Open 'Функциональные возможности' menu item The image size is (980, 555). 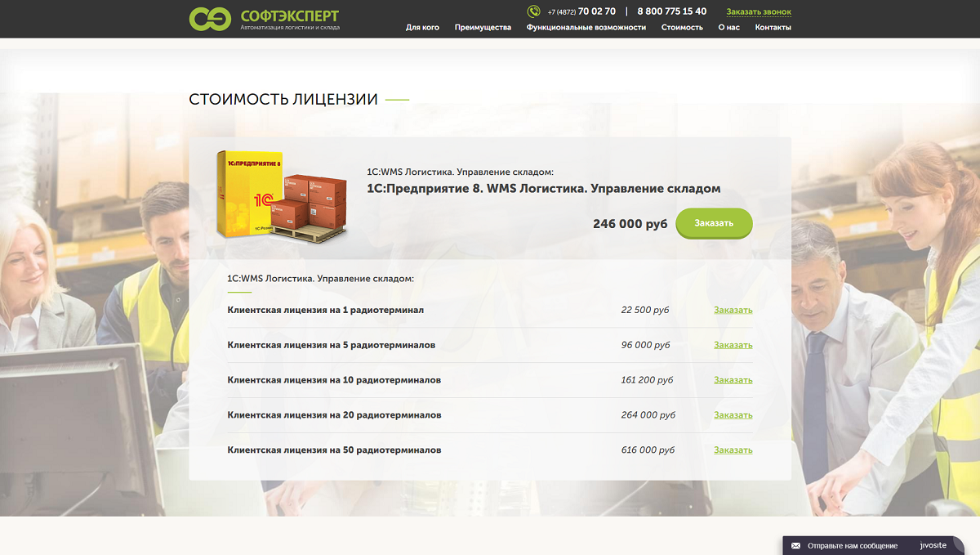586,28
